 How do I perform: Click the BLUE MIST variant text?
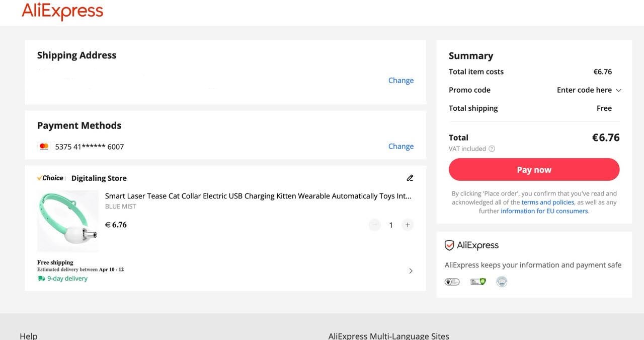[120, 207]
